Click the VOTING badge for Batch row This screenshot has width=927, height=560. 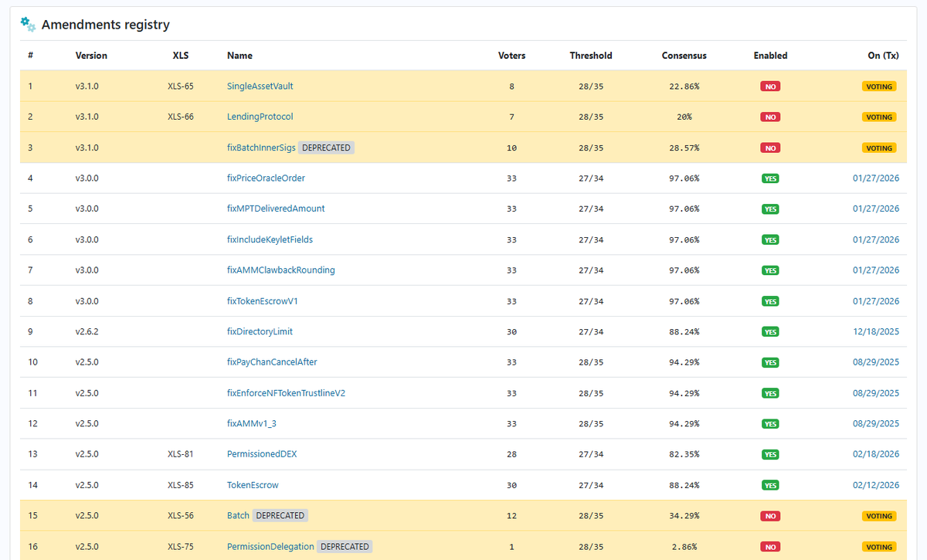[x=879, y=516]
